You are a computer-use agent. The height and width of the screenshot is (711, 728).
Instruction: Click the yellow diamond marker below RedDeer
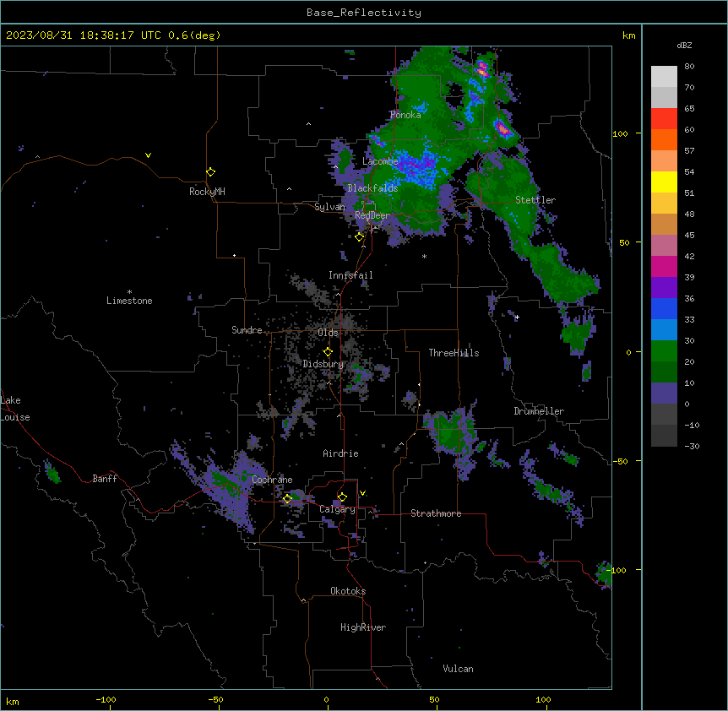360,237
